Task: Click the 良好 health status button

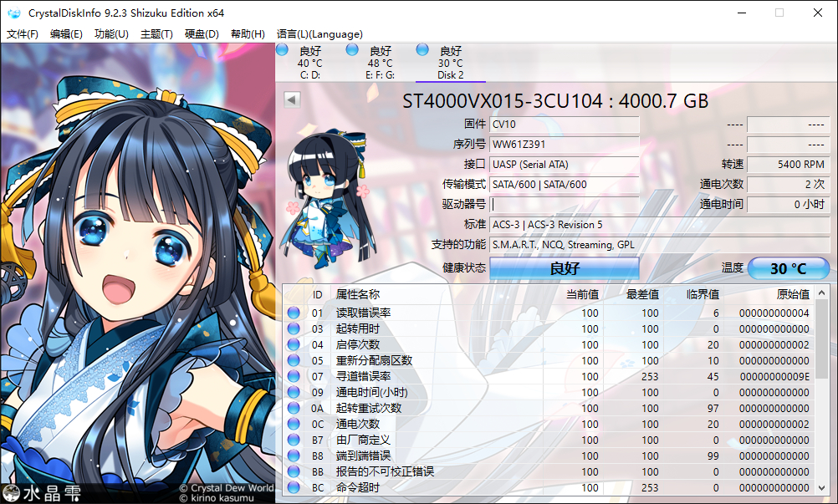Action: [x=565, y=268]
